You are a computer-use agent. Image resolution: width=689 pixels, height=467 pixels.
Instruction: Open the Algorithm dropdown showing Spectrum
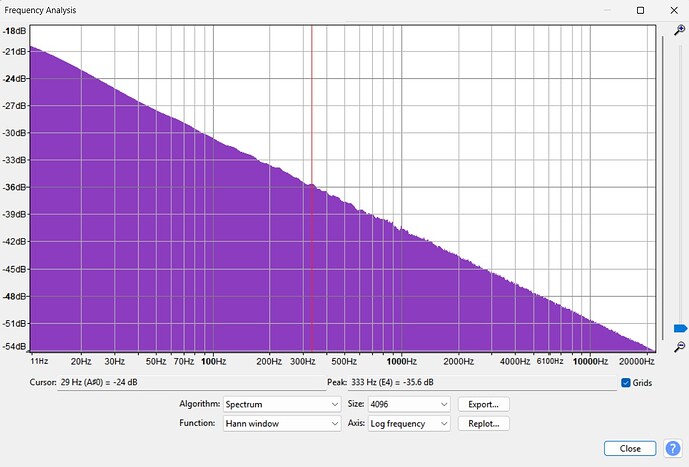[x=281, y=404]
